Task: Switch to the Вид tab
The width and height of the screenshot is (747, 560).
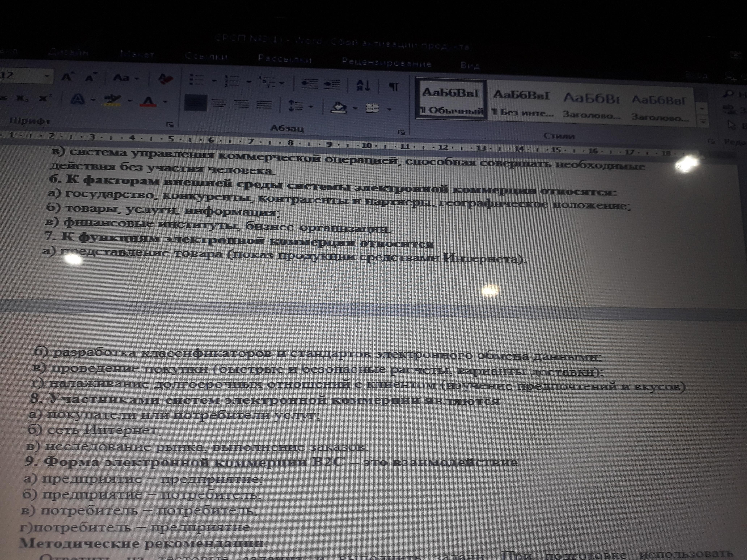Action: (470, 65)
